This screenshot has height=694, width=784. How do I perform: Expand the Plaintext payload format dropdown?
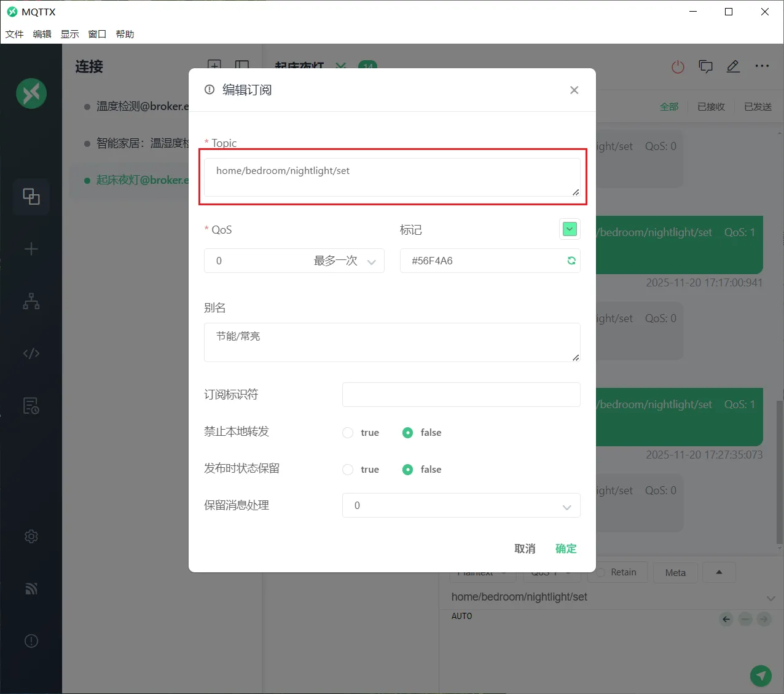[x=483, y=572]
